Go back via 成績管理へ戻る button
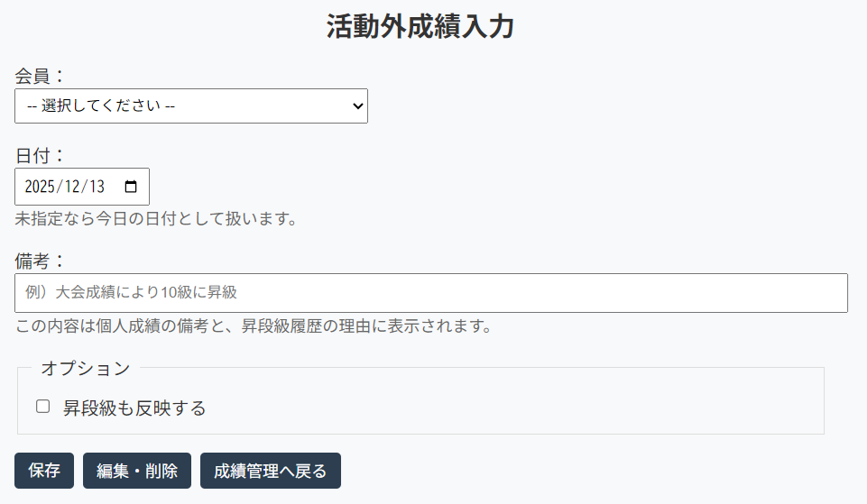 pos(271,471)
